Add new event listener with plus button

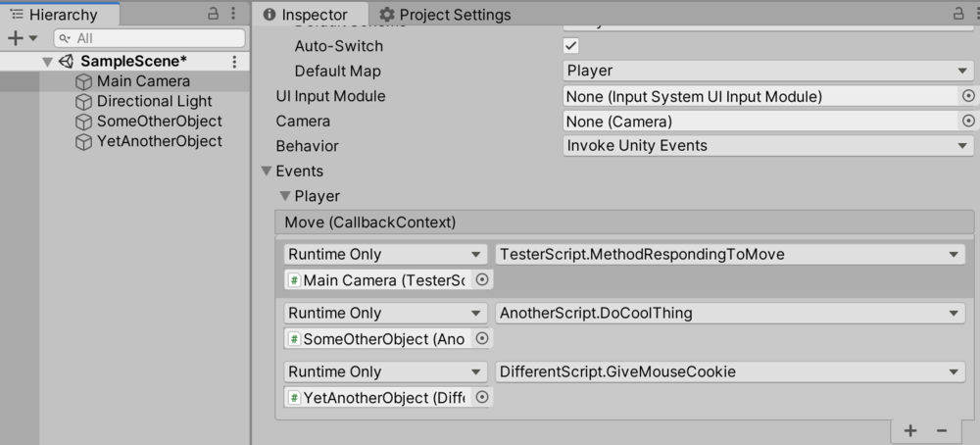point(910,430)
